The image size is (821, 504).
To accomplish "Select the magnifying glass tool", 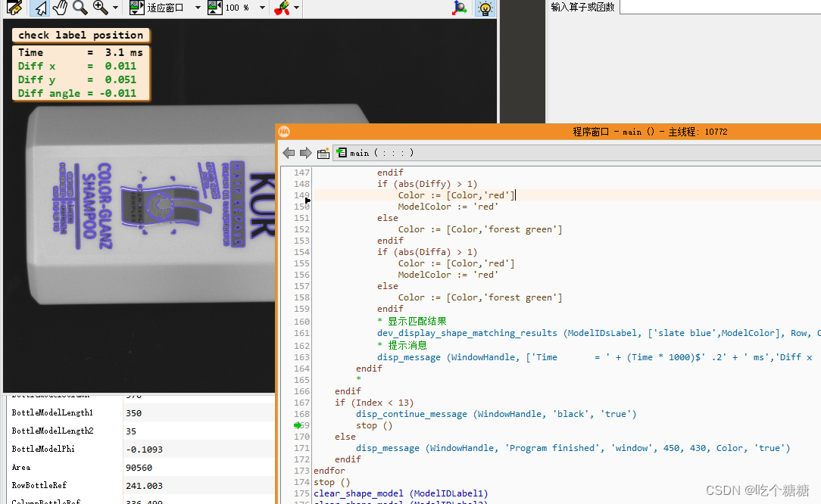I will 80,8.
